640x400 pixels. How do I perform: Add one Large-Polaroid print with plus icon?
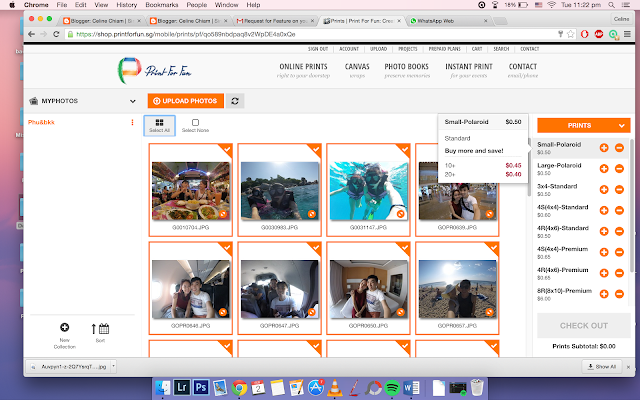pyautogui.click(x=604, y=169)
